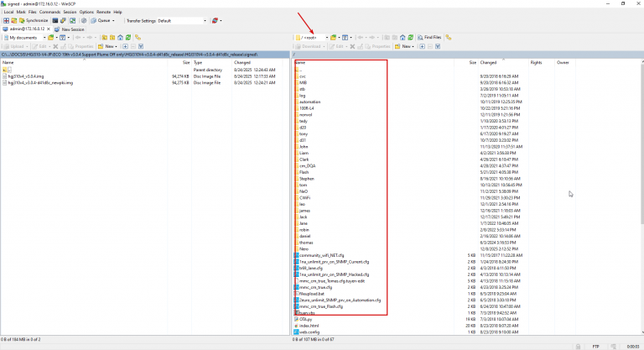Switch to Commander interface layout icon
This screenshot has height=350, width=644.
pos(6,21)
